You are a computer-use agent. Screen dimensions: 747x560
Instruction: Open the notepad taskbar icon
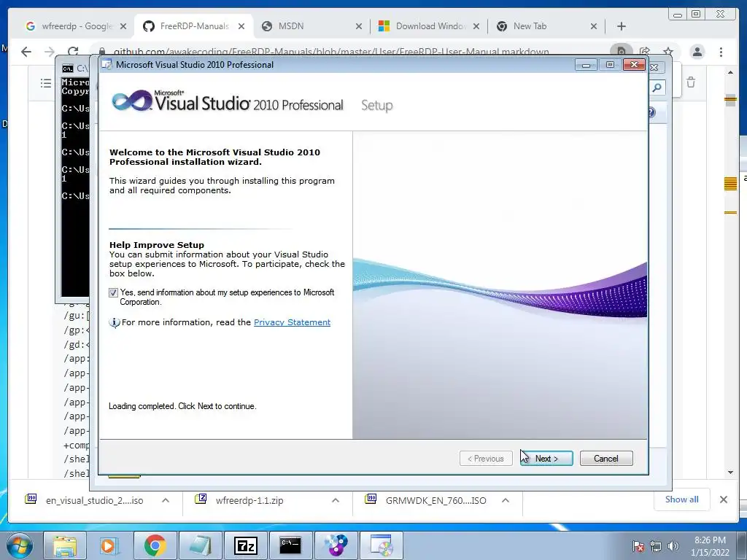(200, 545)
